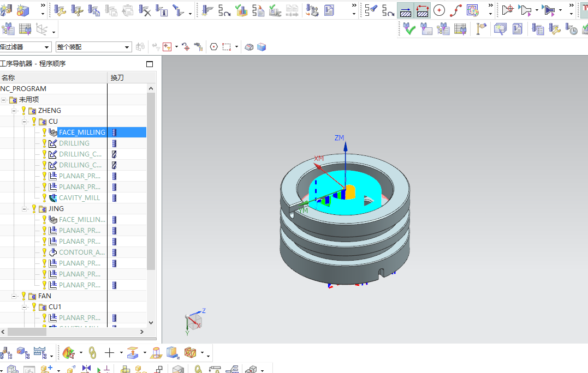
Task: Click the chain link icon in bottom toolbar
Action: (93, 352)
